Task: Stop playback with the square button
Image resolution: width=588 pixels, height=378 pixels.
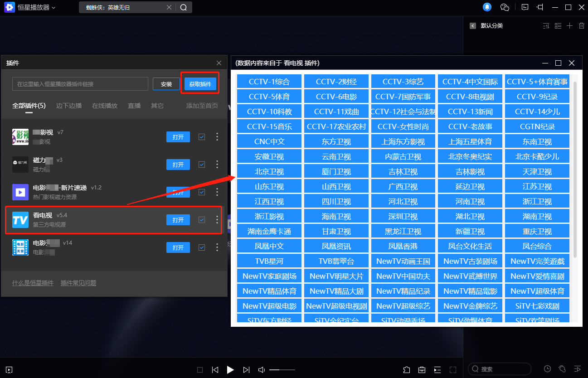Action: [200, 369]
